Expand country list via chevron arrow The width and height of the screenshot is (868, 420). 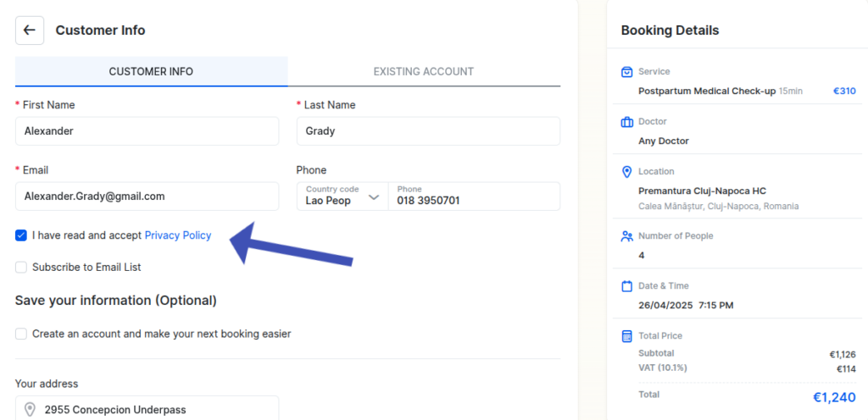[373, 198]
